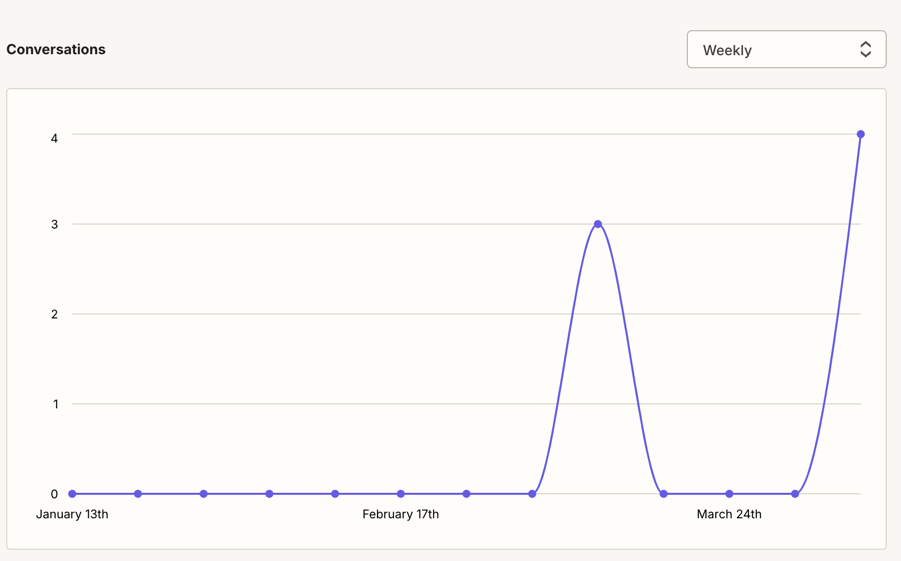Select the second data point from the left
901x561 pixels.
coord(138,494)
